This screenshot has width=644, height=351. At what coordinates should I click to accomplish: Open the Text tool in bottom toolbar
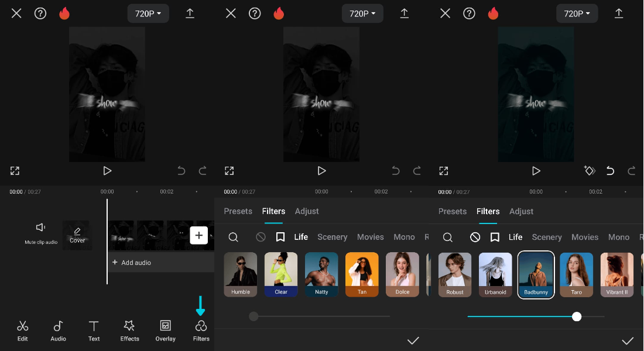[x=94, y=331]
